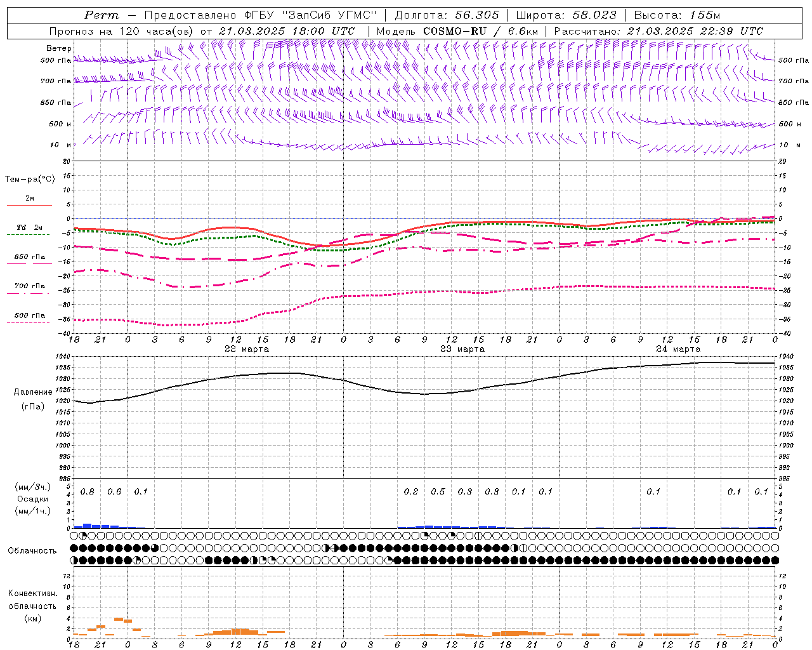Click the "Тем-ра(°C)" temperature panel label

point(30,180)
